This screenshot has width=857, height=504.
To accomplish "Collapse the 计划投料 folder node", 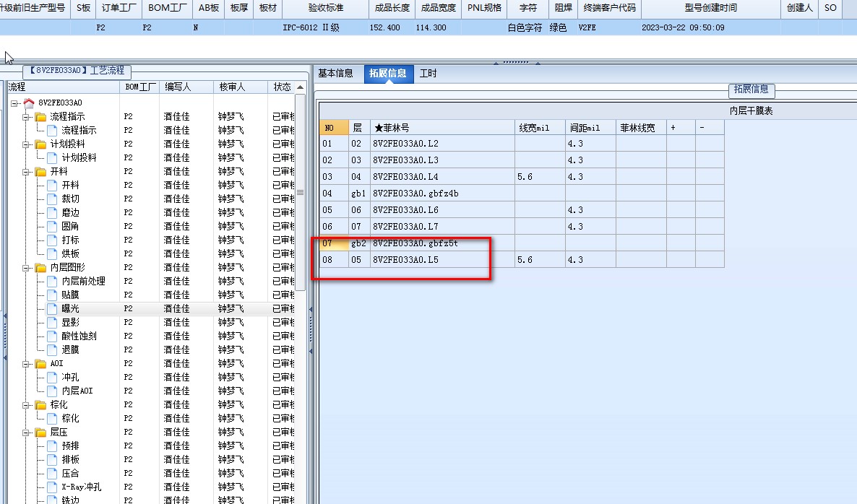I will click(26, 144).
